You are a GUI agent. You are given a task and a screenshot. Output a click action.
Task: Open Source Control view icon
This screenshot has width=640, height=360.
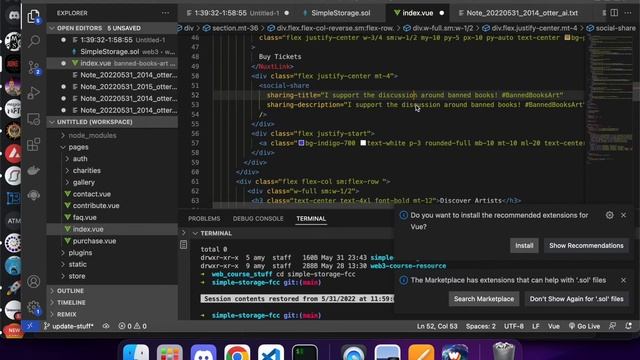click(33, 67)
